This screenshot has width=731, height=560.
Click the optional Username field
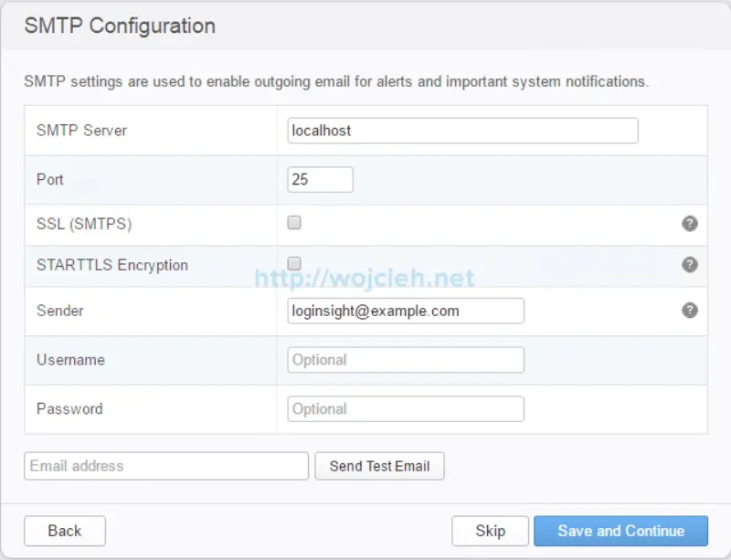[x=405, y=359]
